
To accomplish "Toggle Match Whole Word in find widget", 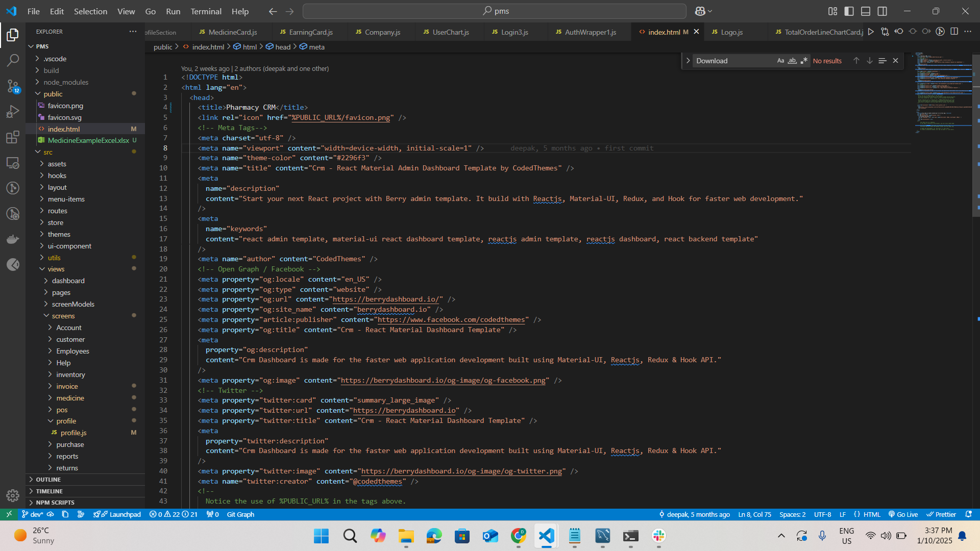I will (792, 61).
